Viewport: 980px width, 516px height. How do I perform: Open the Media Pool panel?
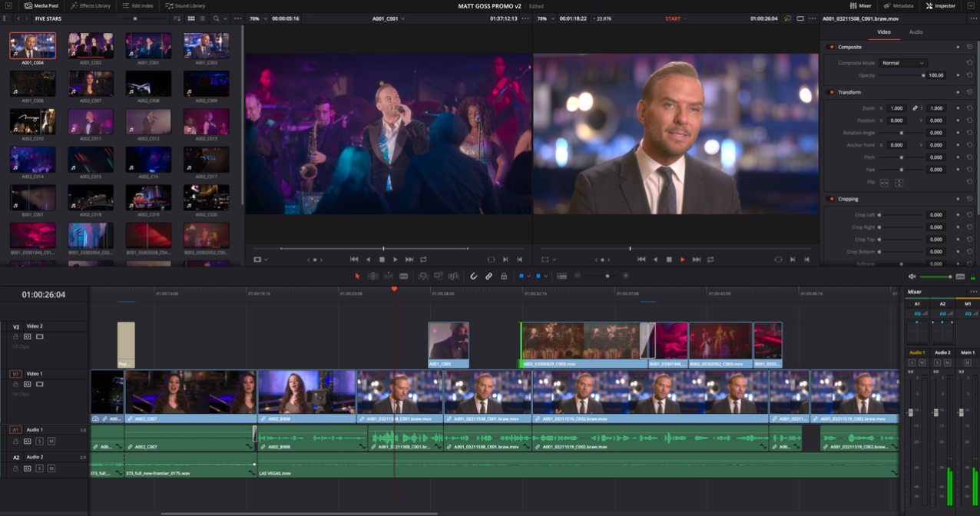click(x=41, y=5)
